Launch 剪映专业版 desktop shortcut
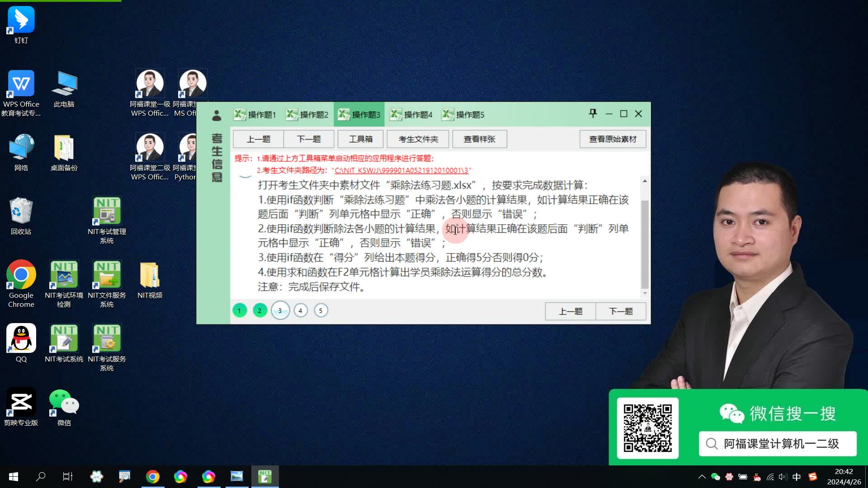Screen dimensions: 868x488 pyautogui.click(x=21, y=403)
